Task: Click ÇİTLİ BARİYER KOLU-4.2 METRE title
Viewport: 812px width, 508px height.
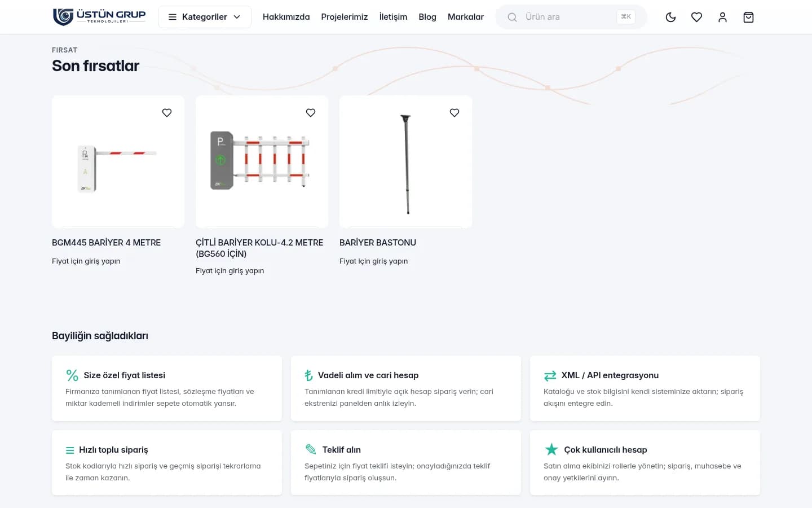Action: point(259,248)
